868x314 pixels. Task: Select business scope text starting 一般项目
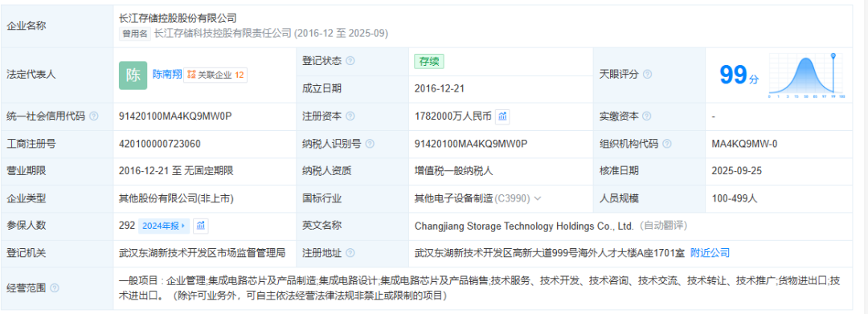click(x=480, y=288)
